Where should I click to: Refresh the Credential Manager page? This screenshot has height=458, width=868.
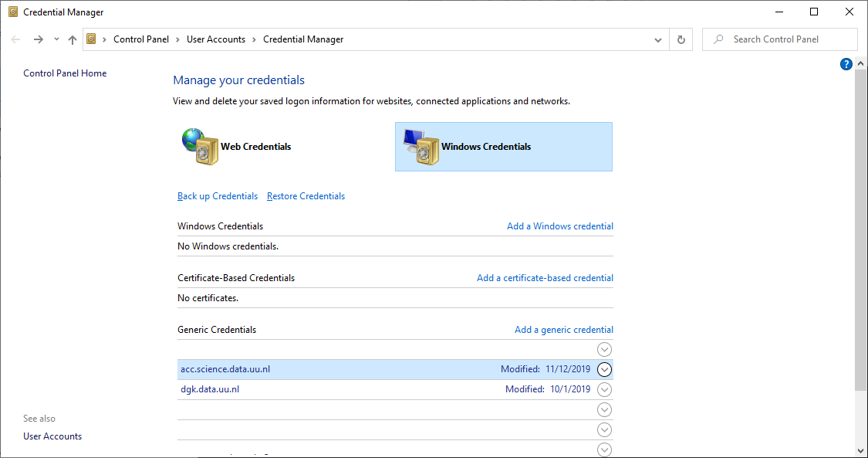click(x=681, y=39)
